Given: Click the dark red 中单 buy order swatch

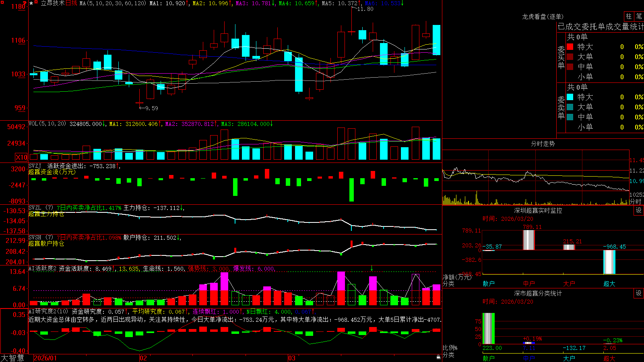Looking at the screenshot, I should coord(570,67).
